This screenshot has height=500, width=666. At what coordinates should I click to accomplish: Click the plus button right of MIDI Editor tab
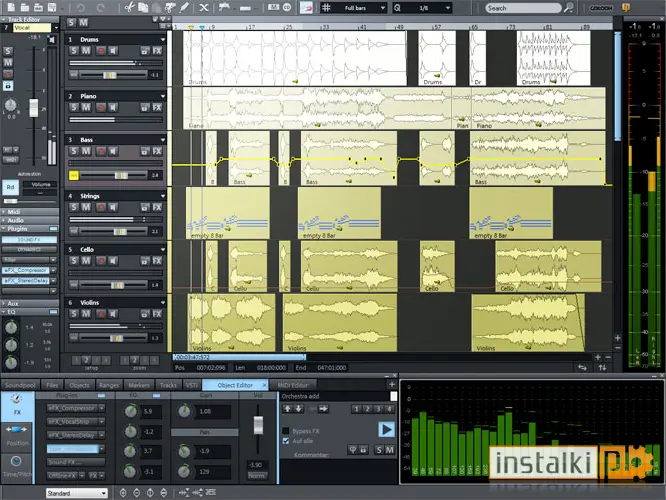click(x=392, y=384)
